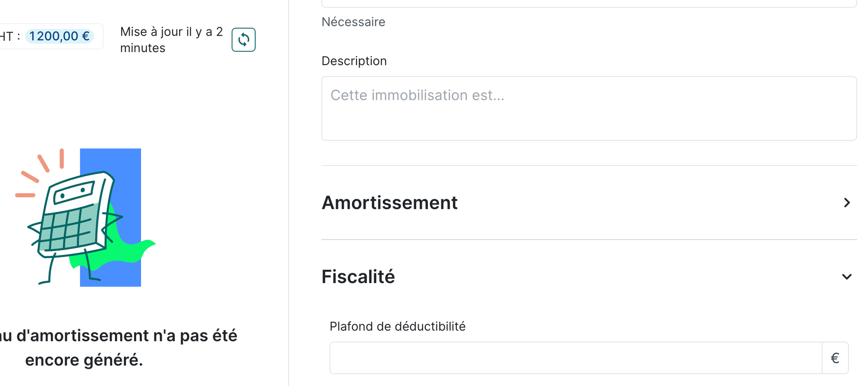Click the "HT :" label text
The image size is (868, 386).
point(10,36)
